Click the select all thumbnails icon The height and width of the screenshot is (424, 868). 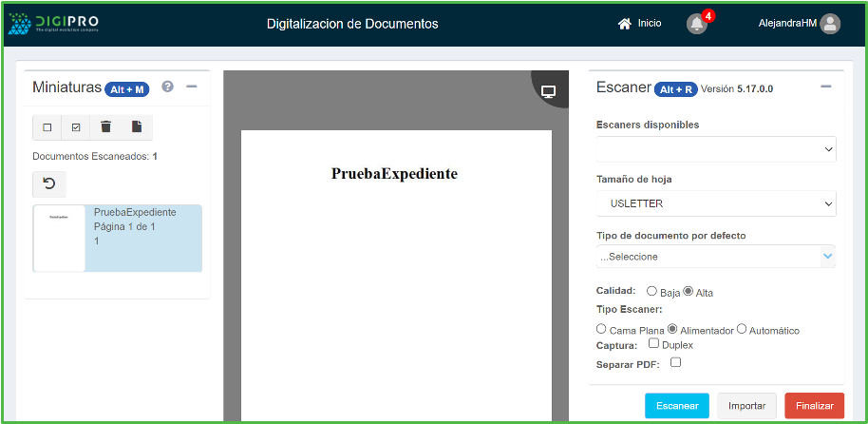click(76, 127)
